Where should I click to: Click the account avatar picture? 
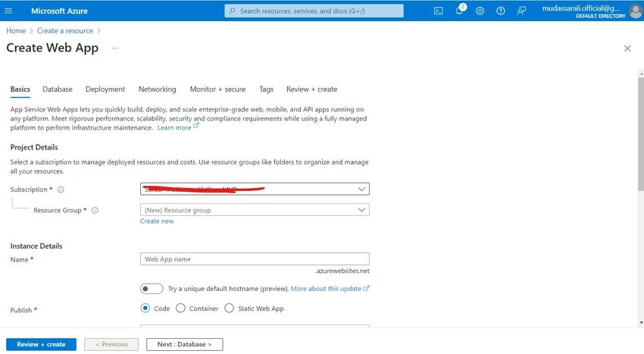635,11
